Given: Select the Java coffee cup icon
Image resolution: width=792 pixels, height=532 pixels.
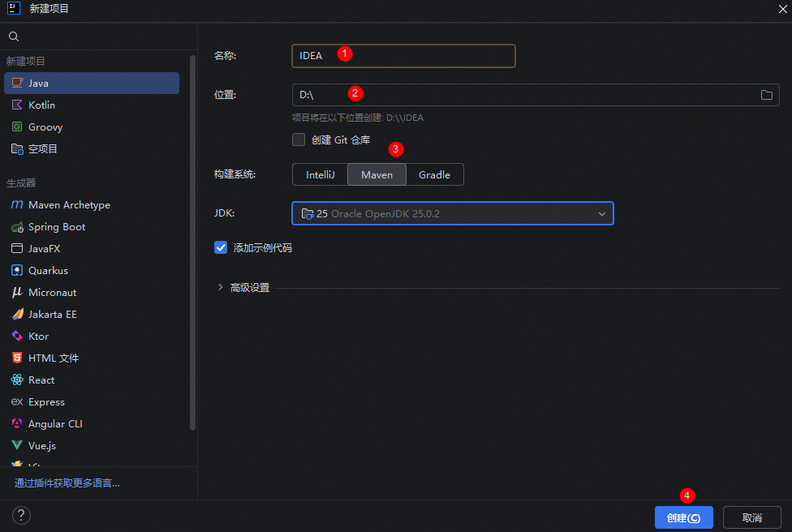Looking at the screenshot, I should [17, 83].
